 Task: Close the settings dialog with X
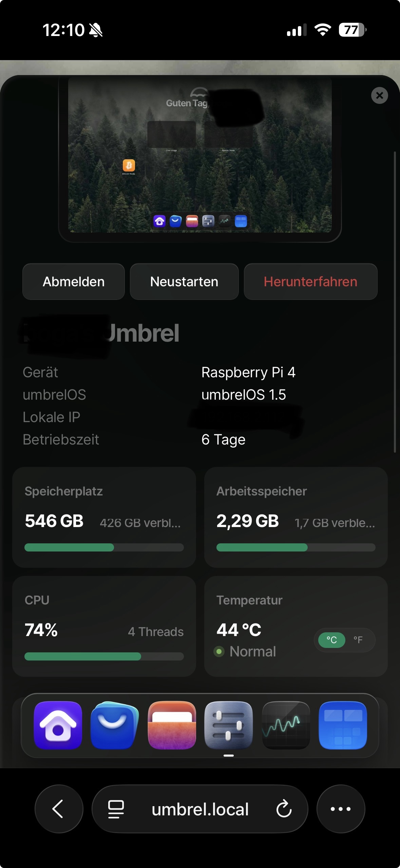[x=379, y=95]
